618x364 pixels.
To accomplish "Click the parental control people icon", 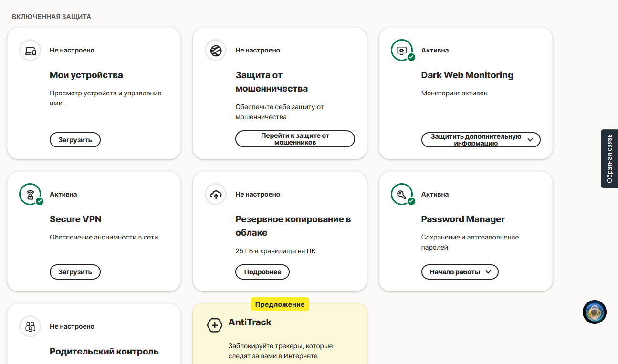I will click(31, 327).
